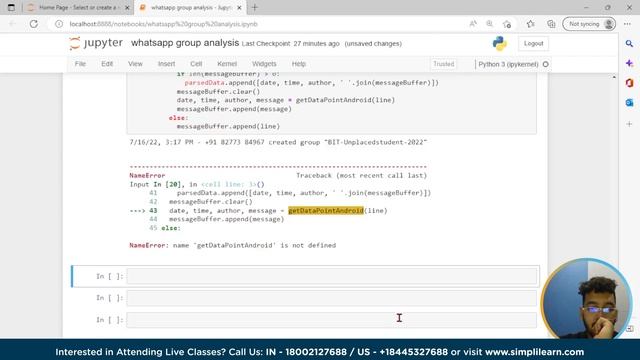640x360 pixels.
Task: Open the Edit menu
Action: (x=107, y=64)
